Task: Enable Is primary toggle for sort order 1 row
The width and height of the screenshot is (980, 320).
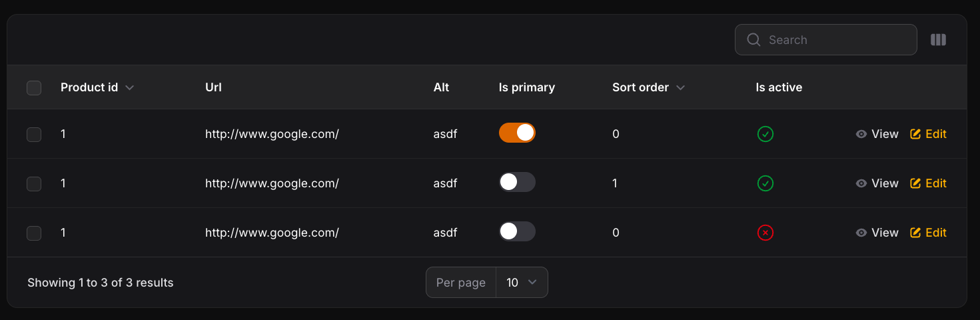Action: click(x=517, y=182)
